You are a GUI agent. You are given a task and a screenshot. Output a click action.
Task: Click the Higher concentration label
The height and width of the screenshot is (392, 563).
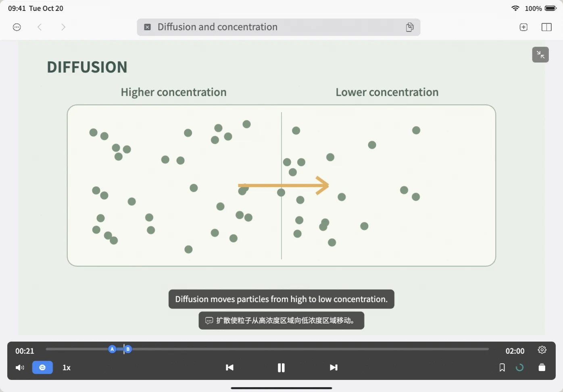coord(173,92)
